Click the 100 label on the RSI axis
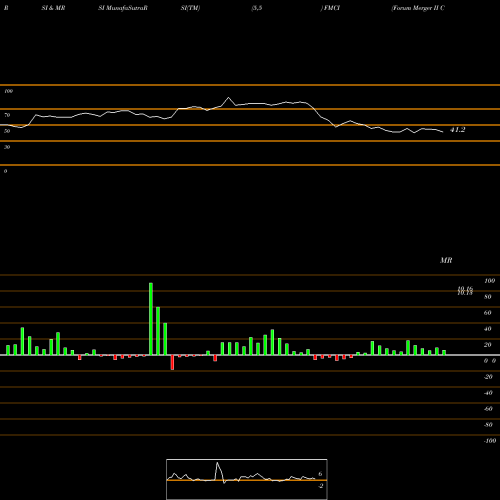 pyautogui.click(x=9, y=91)
